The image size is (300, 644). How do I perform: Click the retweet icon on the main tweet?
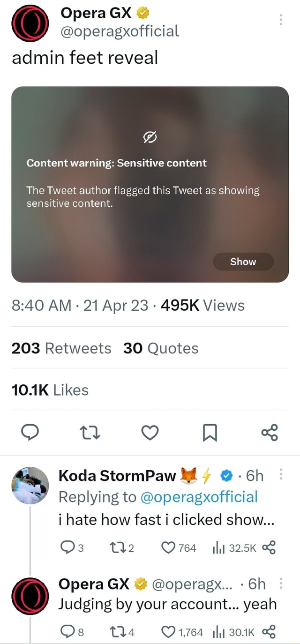pyautogui.click(x=90, y=433)
